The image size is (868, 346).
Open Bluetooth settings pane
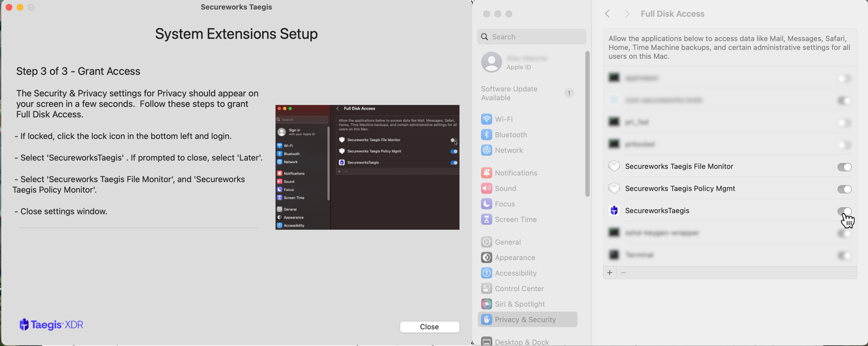coord(528,135)
